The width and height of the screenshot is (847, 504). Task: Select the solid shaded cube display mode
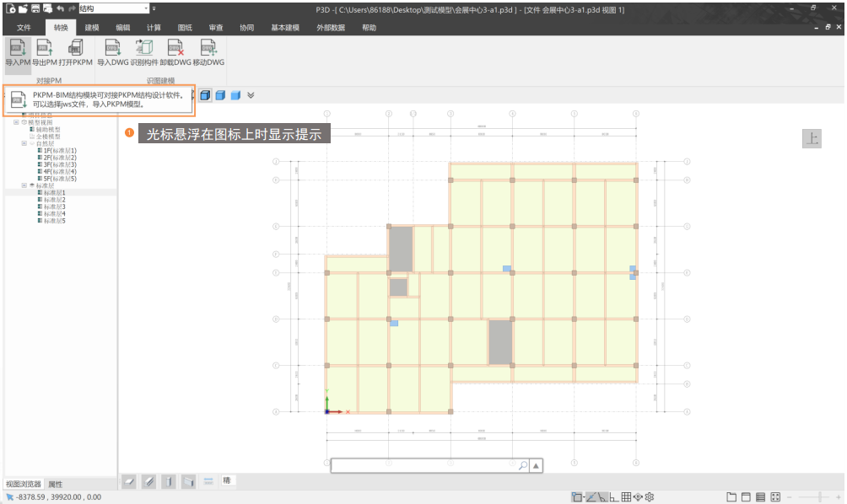tap(235, 95)
